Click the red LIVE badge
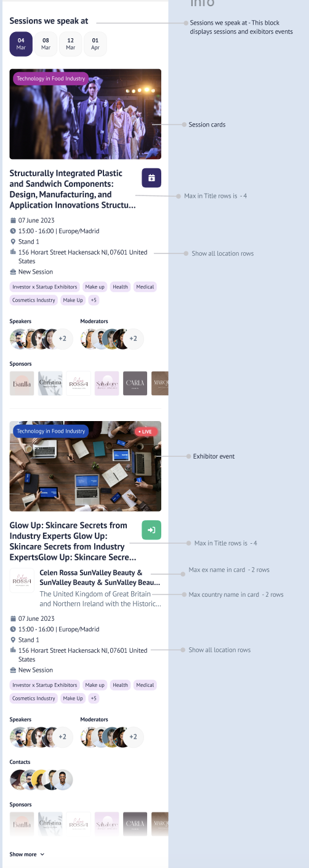The width and height of the screenshot is (309, 868). pyautogui.click(x=146, y=432)
